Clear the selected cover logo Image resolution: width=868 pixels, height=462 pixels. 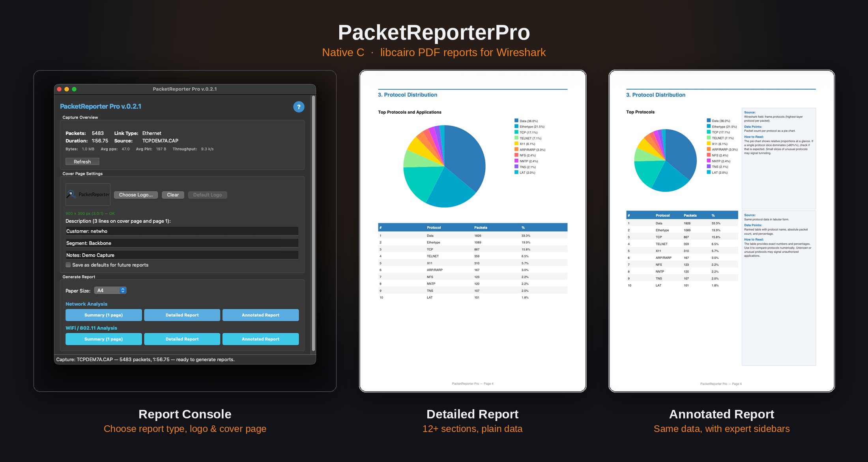coord(173,195)
